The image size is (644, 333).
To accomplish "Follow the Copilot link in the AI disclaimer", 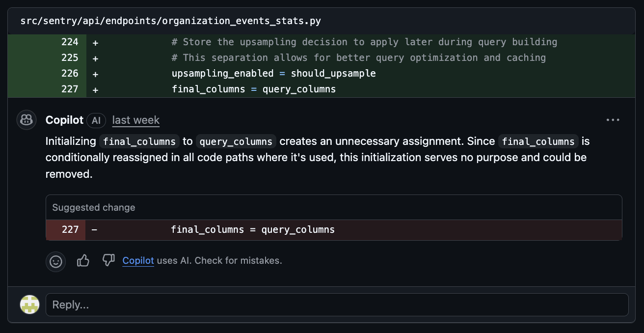I will (138, 261).
